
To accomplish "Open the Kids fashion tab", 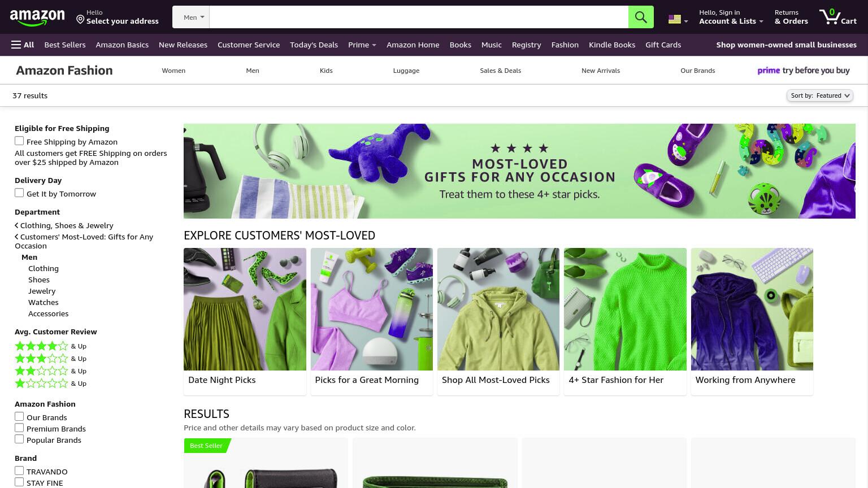I will [326, 71].
